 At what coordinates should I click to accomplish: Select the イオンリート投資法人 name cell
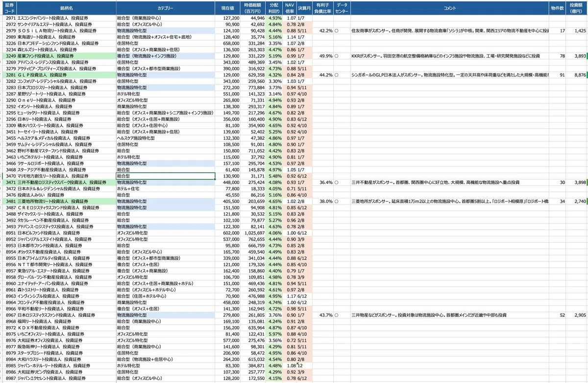67,106
